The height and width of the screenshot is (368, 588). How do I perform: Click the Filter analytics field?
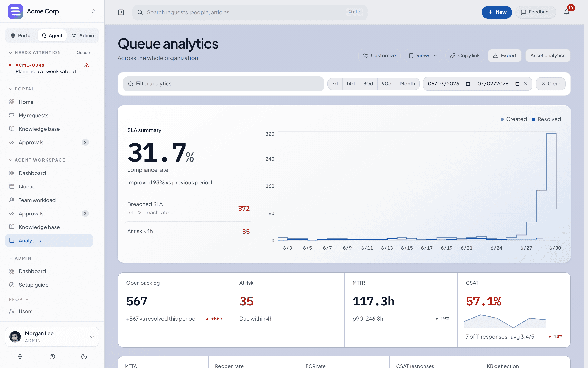click(224, 84)
